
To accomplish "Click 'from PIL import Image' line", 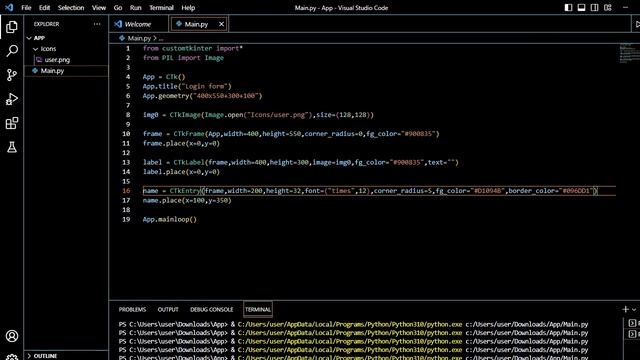I will (x=183, y=58).
